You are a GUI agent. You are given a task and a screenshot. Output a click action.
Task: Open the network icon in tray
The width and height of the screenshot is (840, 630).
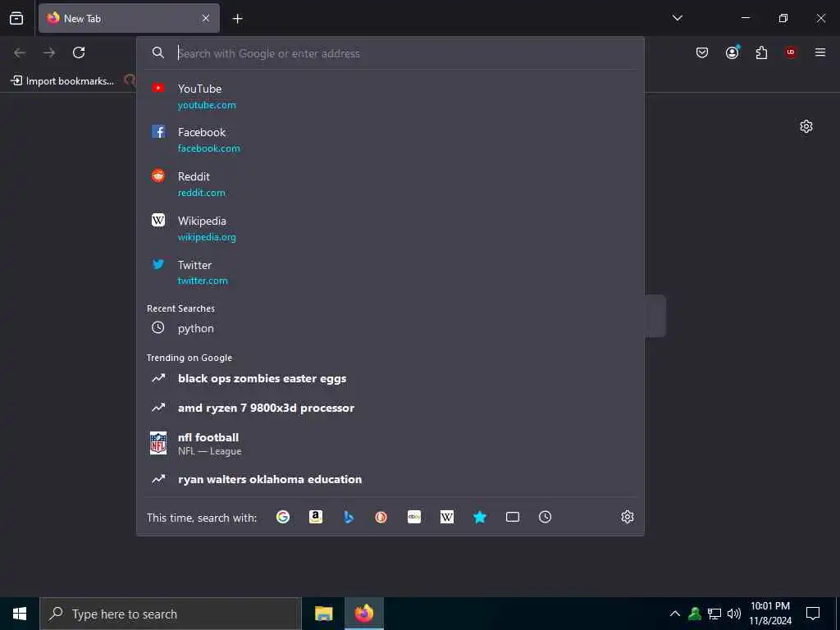click(x=714, y=614)
